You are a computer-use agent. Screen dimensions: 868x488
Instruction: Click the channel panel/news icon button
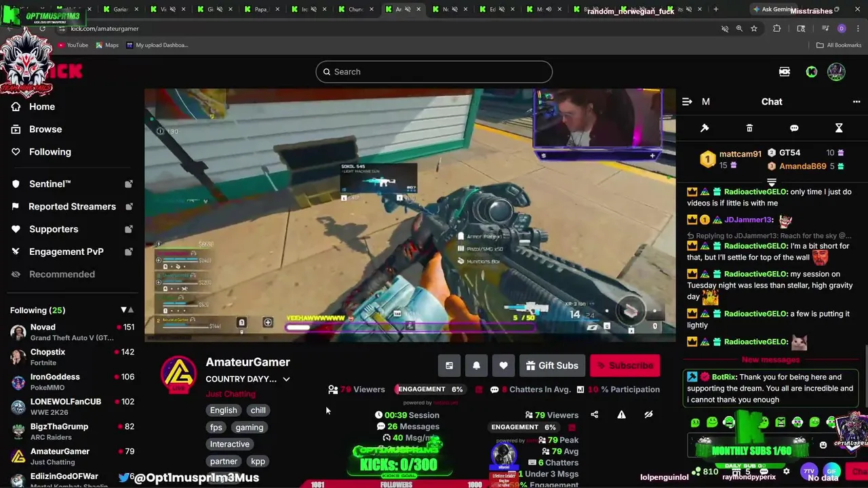tap(449, 365)
